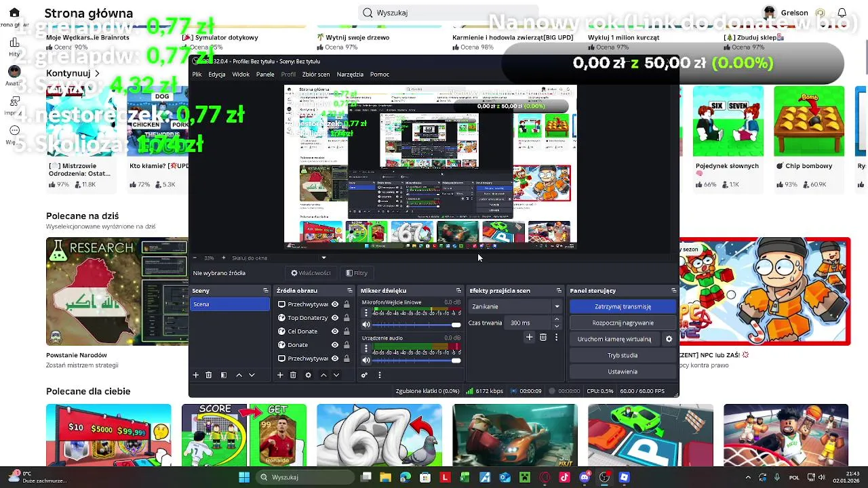
Task: Adjust Urządzenie audio volume slider
Action: click(x=417, y=360)
